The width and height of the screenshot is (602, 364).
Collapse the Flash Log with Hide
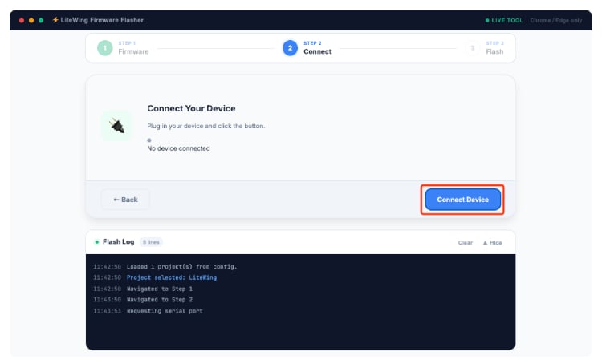tap(492, 242)
